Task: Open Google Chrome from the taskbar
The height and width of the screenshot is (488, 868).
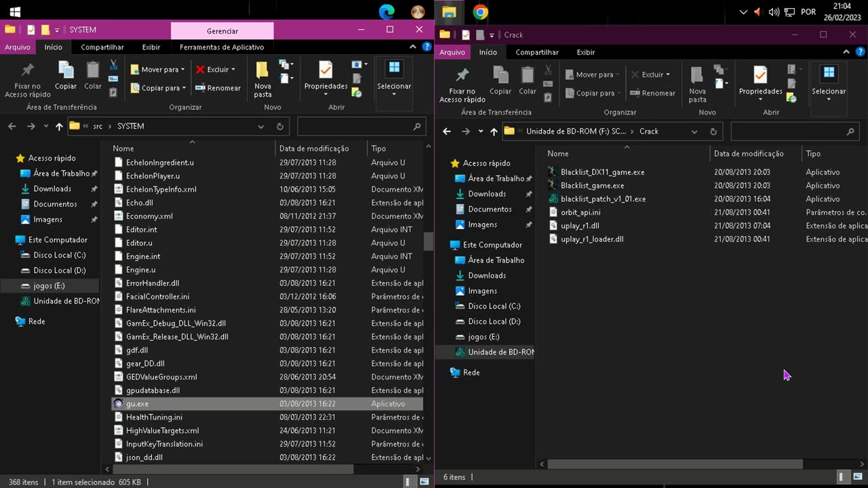Action: pyautogui.click(x=480, y=12)
